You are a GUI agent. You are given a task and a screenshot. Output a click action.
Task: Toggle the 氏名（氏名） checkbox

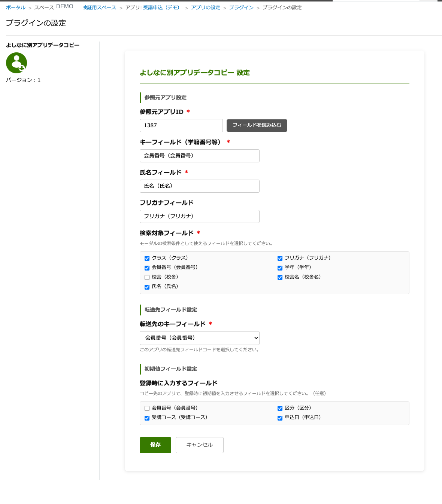click(x=147, y=287)
